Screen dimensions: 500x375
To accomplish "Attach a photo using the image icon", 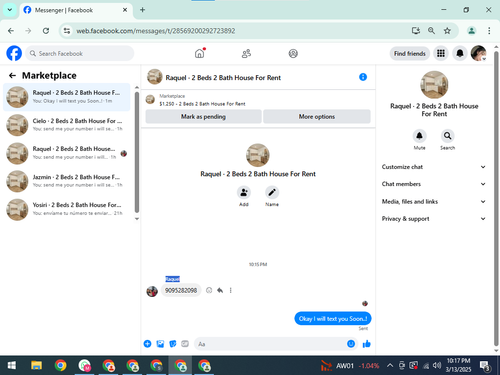I will [160, 344].
